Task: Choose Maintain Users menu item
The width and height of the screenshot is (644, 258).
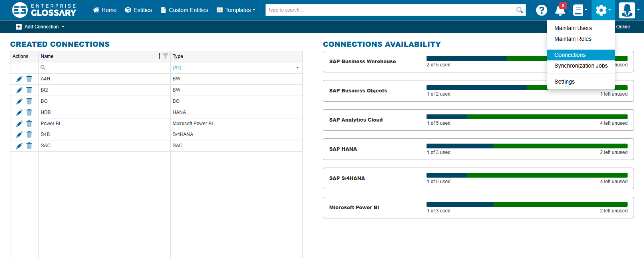Action: (x=573, y=28)
